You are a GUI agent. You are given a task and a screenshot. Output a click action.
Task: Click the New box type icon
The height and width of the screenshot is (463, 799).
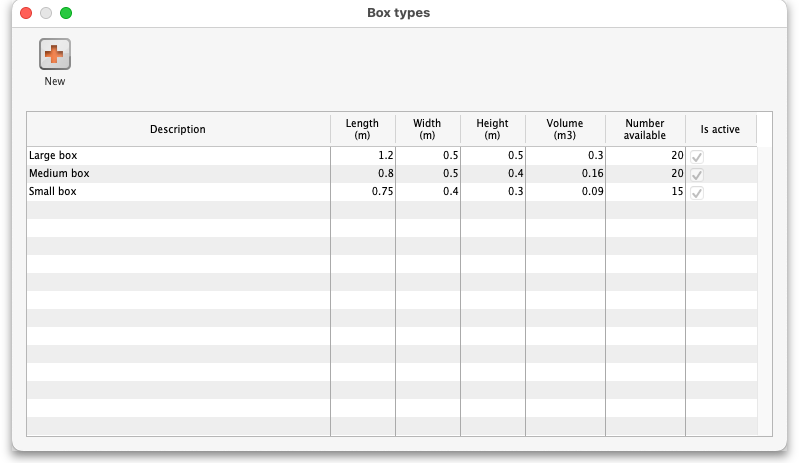click(x=55, y=54)
